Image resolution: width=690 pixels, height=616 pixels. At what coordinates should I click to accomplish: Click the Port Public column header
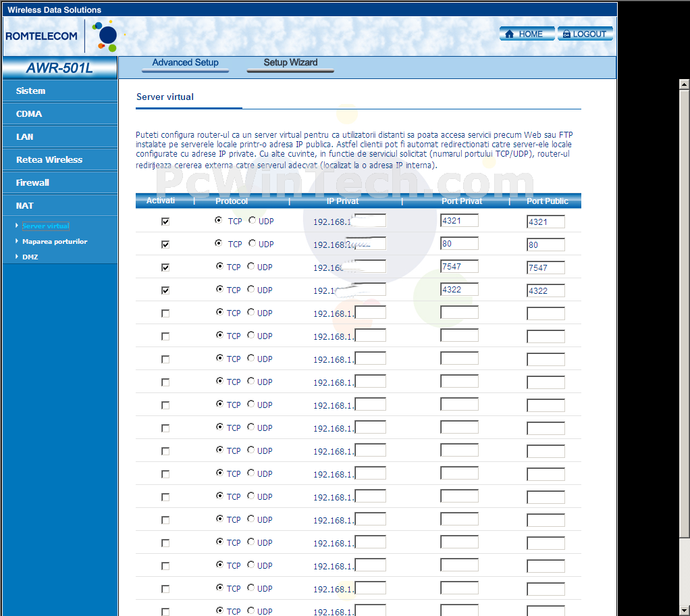[548, 201]
